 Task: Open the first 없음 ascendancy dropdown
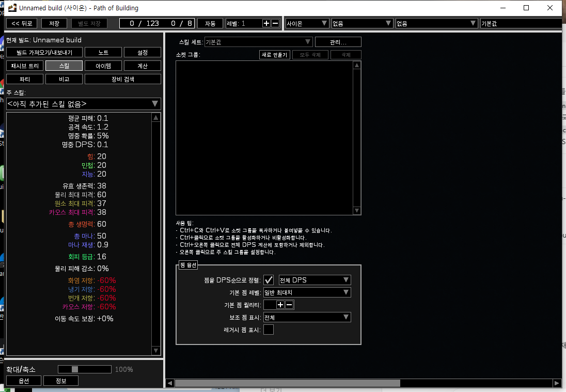(362, 23)
